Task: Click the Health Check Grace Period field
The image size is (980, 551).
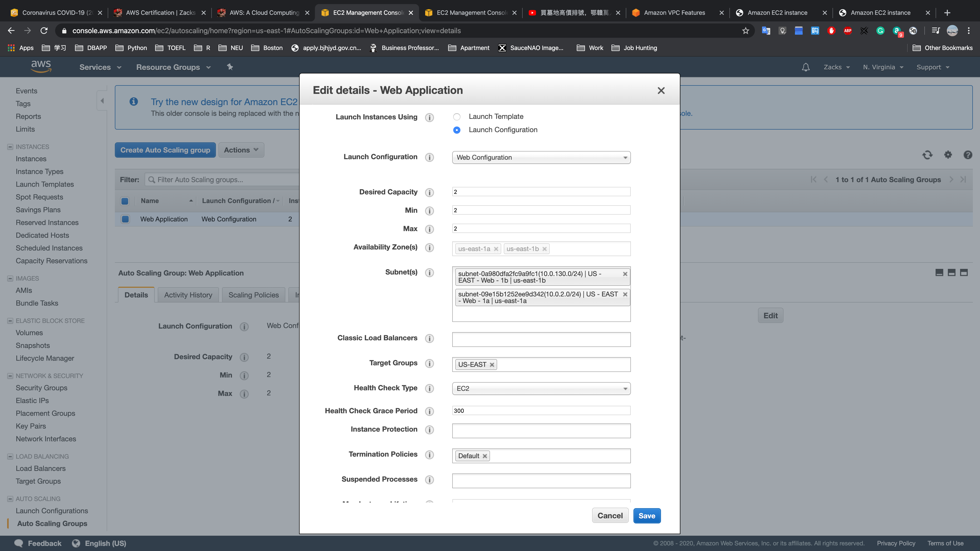Action: pyautogui.click(x=541, y=411)
